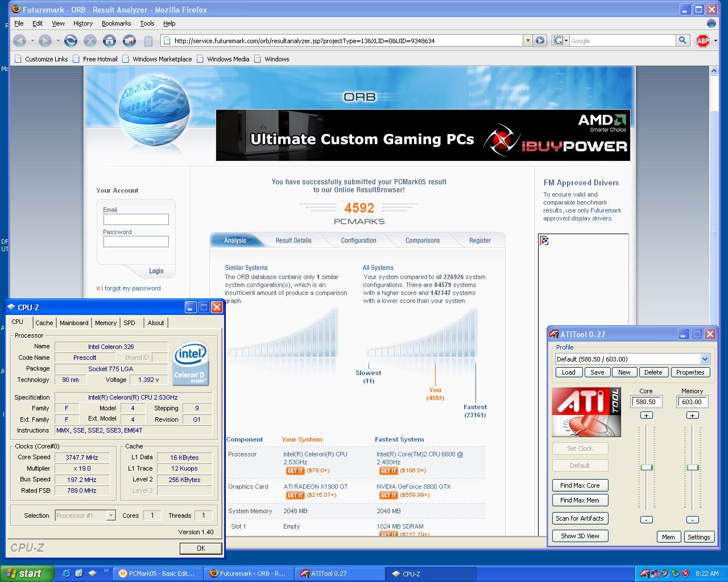Click GET IT under GeForce 8800 GTX
This screenshot has width=728, height=582.
pyautogui.click(x=388, y=495)
